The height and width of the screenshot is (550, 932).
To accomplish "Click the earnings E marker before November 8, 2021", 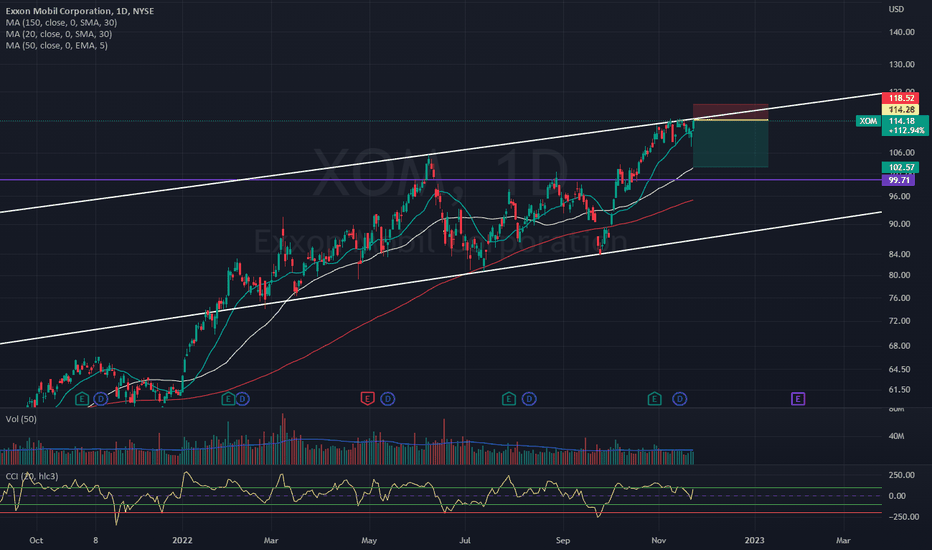I will (x=82, y=399).
